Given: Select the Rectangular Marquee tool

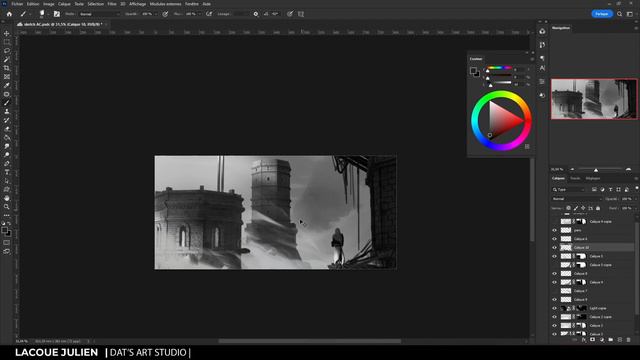Looking at the screenshot, I should click(x=7, y=42).
